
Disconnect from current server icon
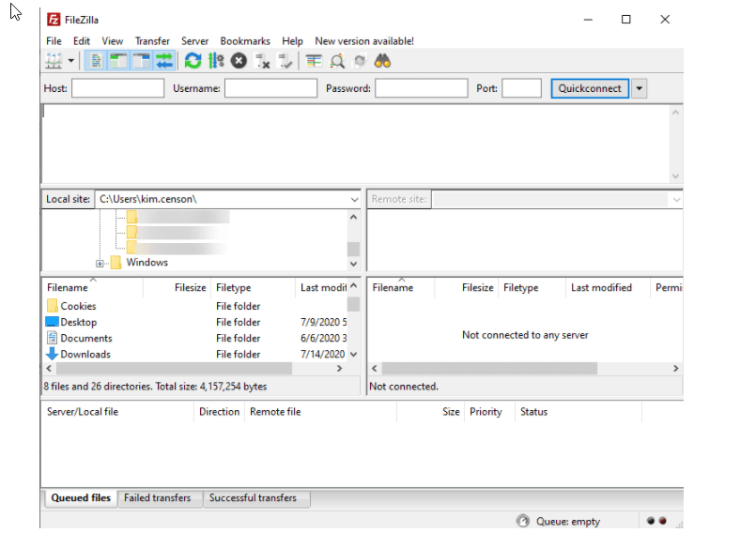tap(262, 61)
